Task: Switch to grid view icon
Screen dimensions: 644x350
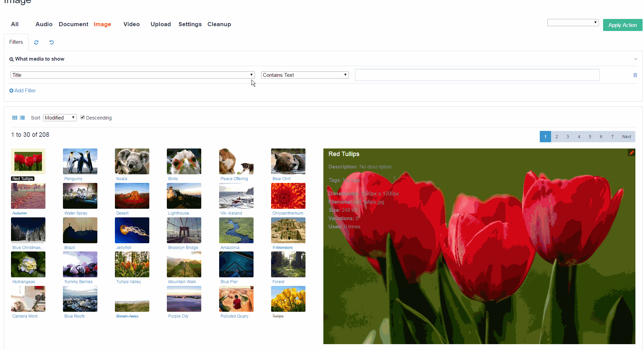Action: tap(15, 118)
